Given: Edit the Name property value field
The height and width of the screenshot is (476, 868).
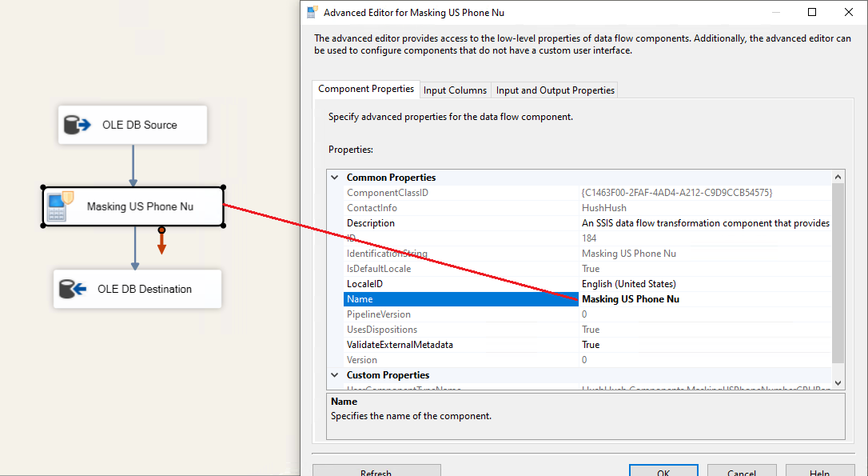Looking at the screenshot, I should click(703, 299).
